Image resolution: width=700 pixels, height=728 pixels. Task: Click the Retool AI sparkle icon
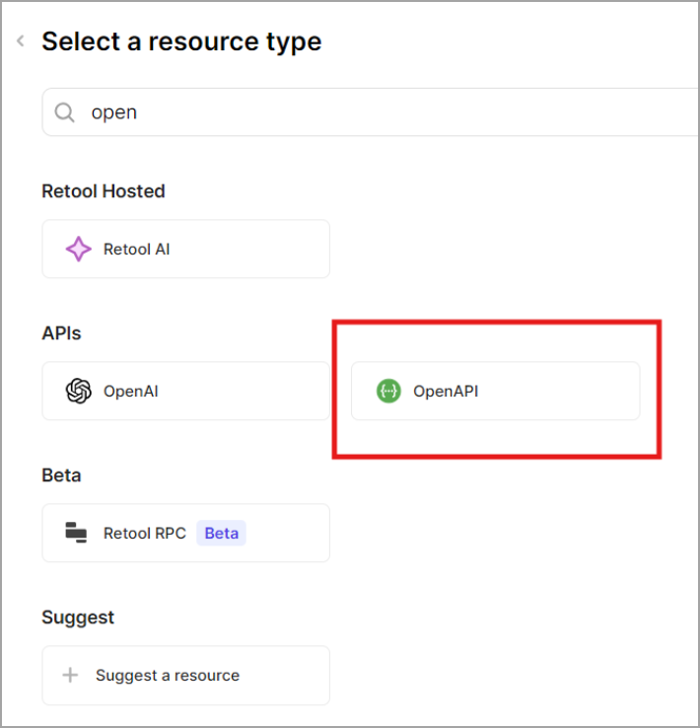(78, 250)
